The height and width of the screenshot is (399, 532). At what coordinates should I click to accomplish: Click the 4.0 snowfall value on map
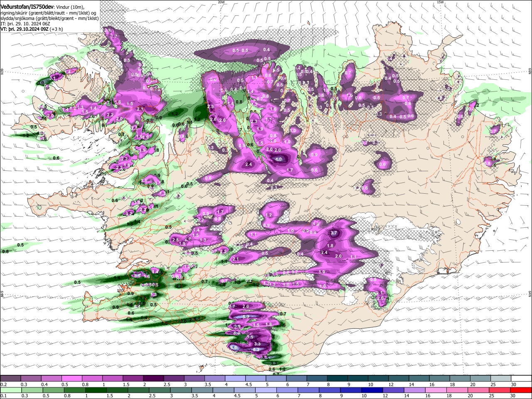click(x=279, y=159)
